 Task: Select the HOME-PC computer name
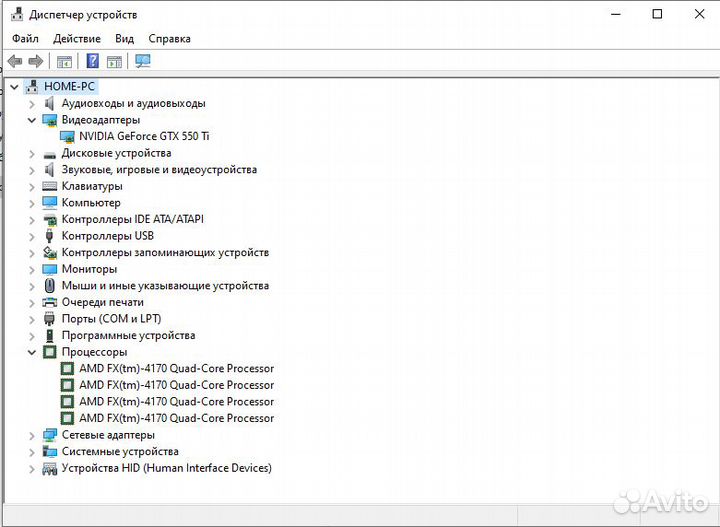pos(69,86)
